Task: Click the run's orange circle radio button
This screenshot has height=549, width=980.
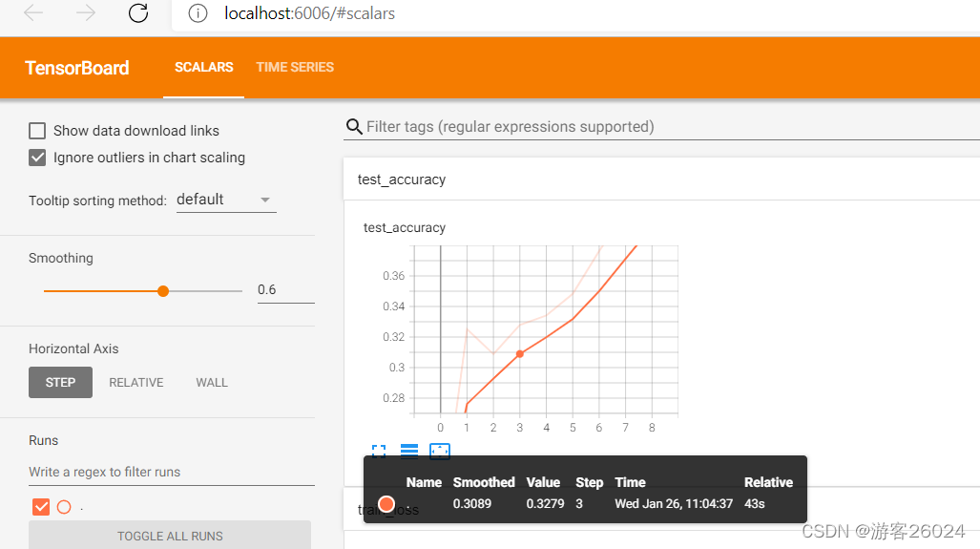Action: (x=64, y=507)
